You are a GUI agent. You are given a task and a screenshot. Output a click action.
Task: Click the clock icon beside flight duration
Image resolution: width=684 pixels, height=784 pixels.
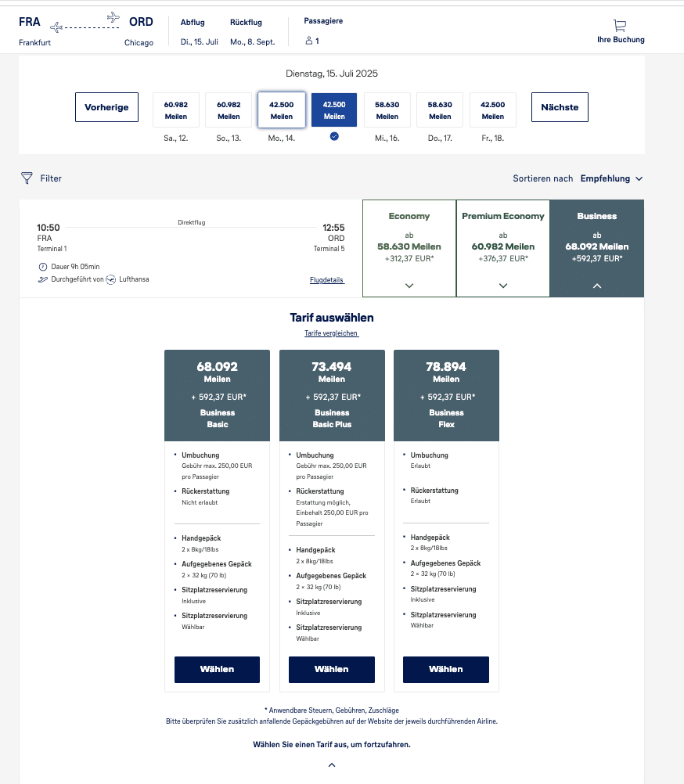[x=42, y=267]
